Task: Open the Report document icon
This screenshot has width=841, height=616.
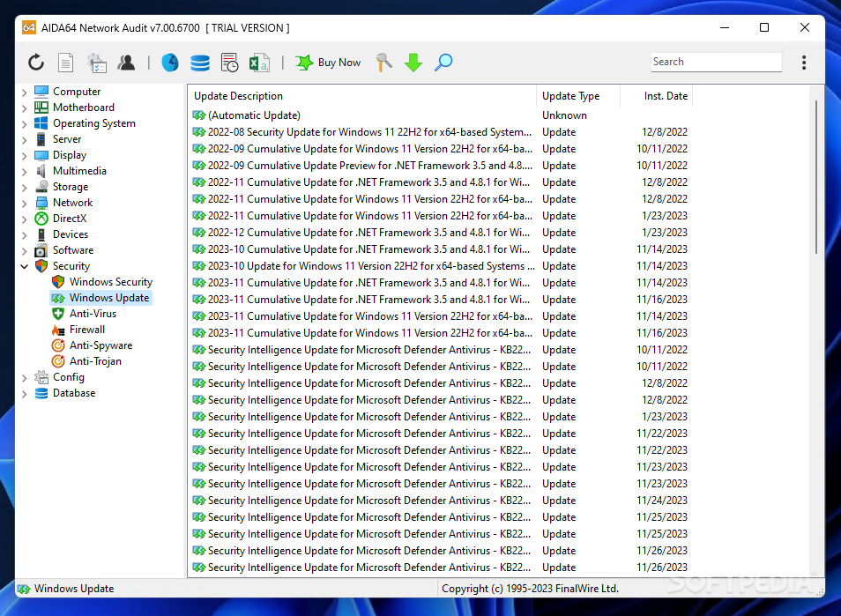Action: 65,63
